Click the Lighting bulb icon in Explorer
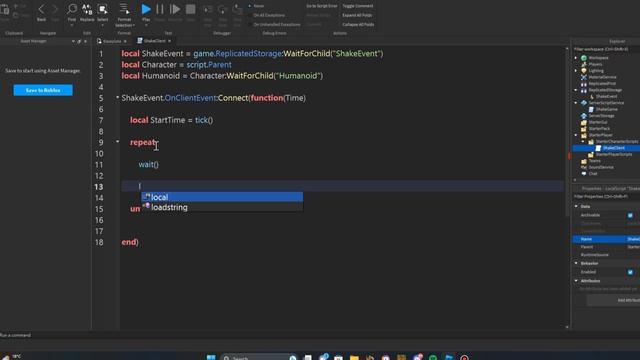 pos(584,71)
